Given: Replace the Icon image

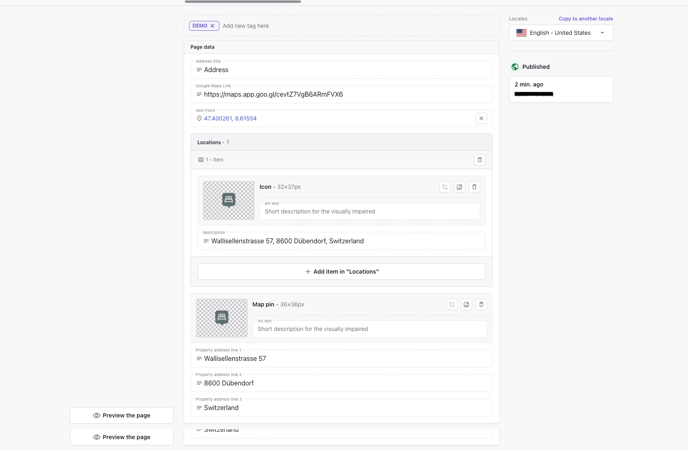Looking at the screenshot, I should point(460,187).
